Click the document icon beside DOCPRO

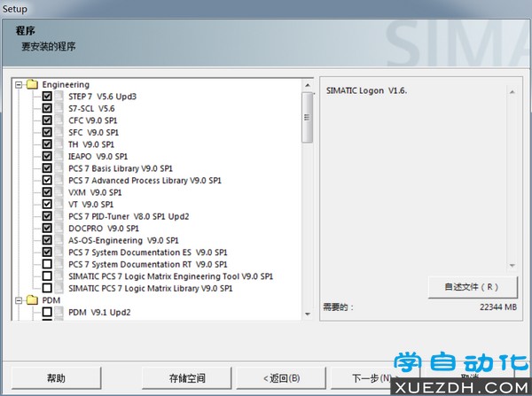pyautogui.click(x=59, y=229)
